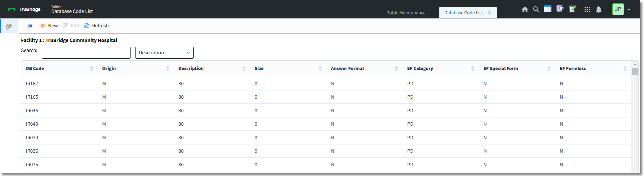The width and height of the screenshot is (644, 177).
Task: Expand the user account dropdown arrow
Action: [629, 10]
